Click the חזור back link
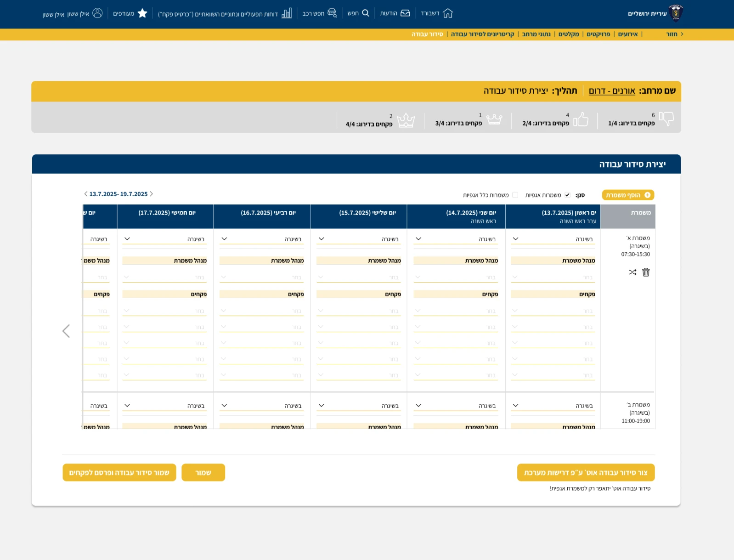Viewport: 734px width, 560px height. (x=672, y=34)
